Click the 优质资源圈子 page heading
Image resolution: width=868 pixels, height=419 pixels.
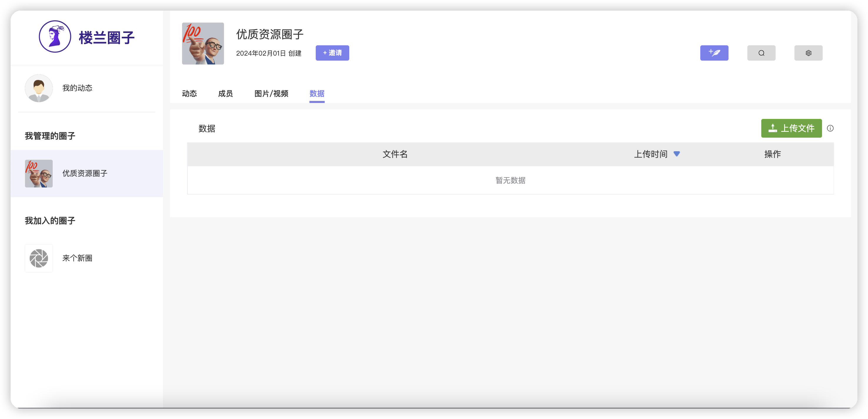270,34
